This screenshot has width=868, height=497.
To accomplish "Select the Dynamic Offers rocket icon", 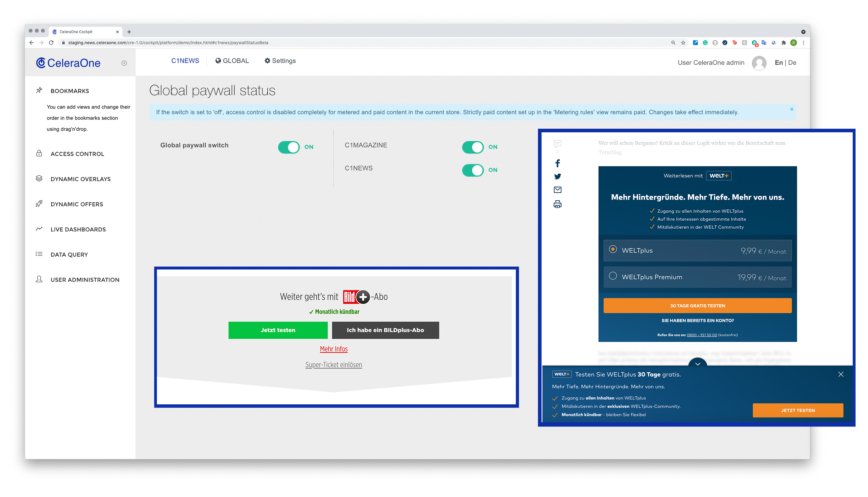I will point(39,204).
